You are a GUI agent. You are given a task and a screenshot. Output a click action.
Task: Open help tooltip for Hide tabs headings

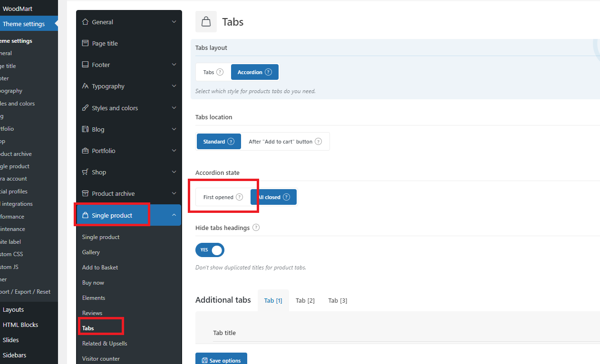pos(256,228)
